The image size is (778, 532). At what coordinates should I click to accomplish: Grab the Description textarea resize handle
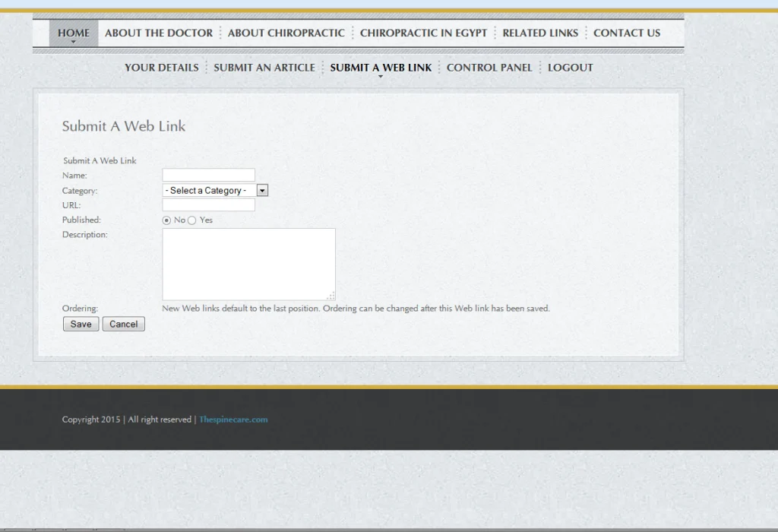click(331, 296)
